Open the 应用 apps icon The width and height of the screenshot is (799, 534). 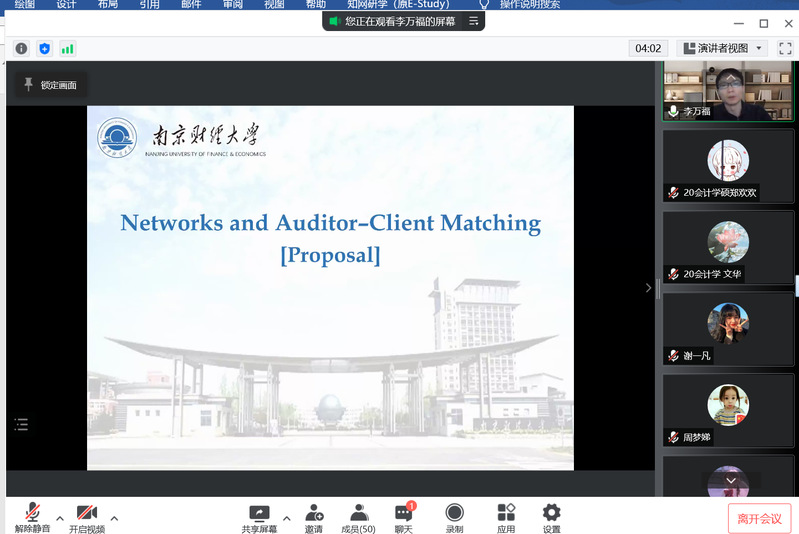(x=506, y=514)
